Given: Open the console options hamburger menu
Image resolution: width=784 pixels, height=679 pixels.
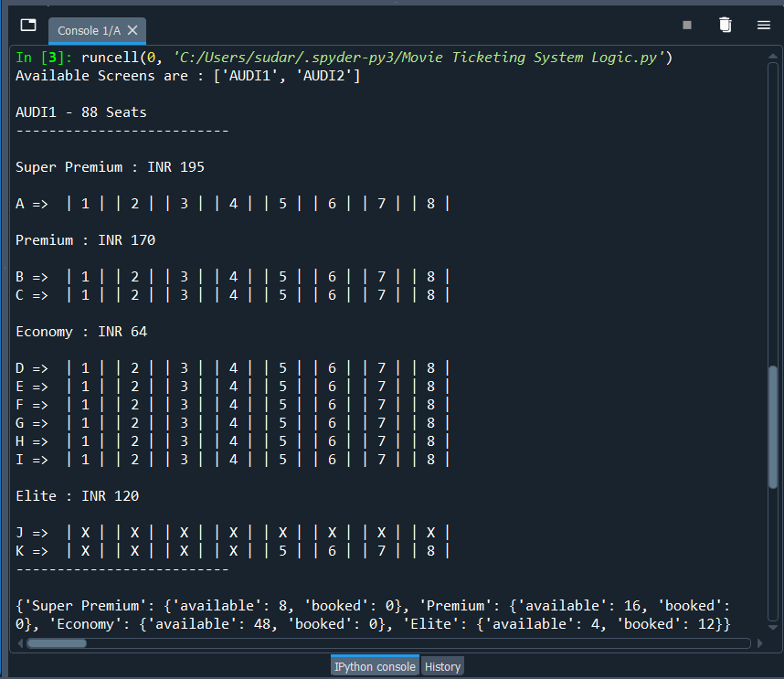Looking at the screenshot, I should pyautogui.click(x=764, y=26).
